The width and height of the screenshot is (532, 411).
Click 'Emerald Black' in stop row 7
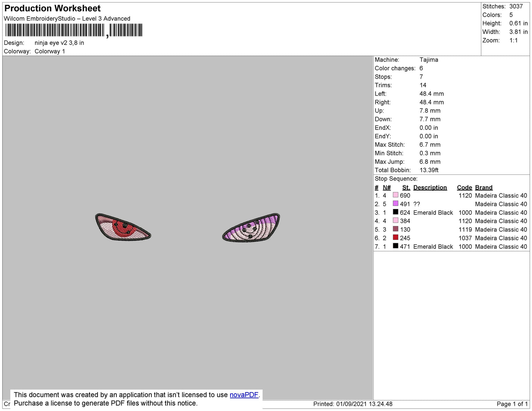(433, 247)
